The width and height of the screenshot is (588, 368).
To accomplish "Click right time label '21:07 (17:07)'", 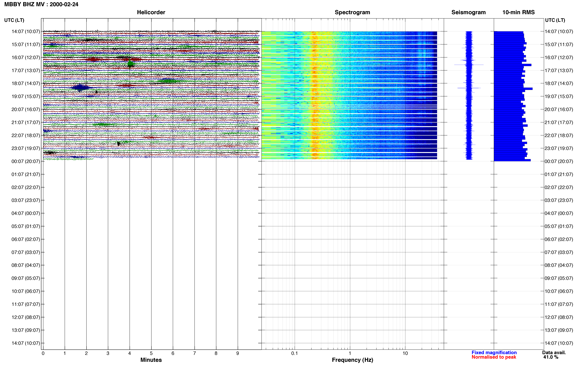I will [x=559, y=122].
